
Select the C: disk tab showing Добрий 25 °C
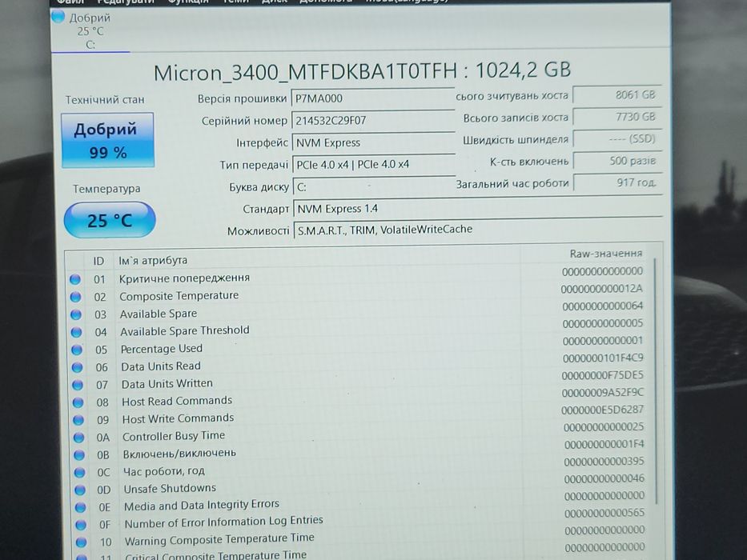(x=90, y=31)
